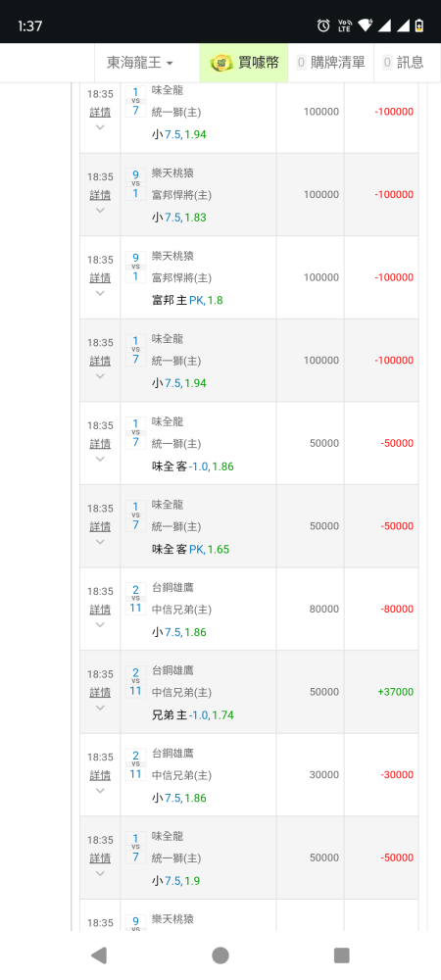This screenshot has height=980, width=441.
Task: Expand the chevron under 詳情 for the 富邦 主 PK bet
Action: coord(100,293)
